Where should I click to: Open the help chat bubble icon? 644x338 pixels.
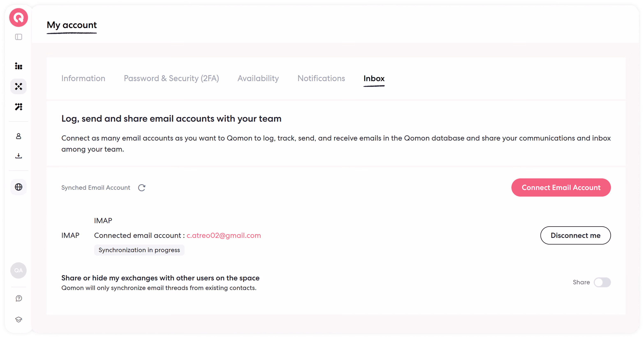coord(19,299)
